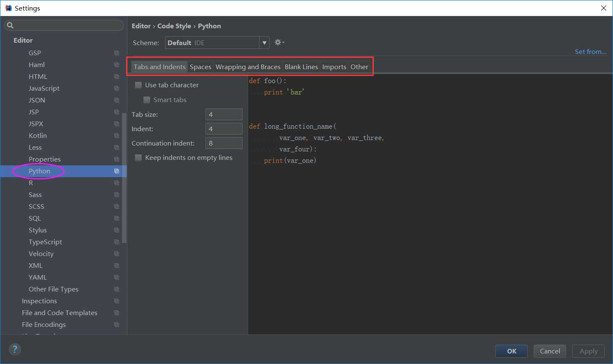Screen dimensions: 613x364
Task: Select HTML code style entry
Action: [x=38, y=77]
